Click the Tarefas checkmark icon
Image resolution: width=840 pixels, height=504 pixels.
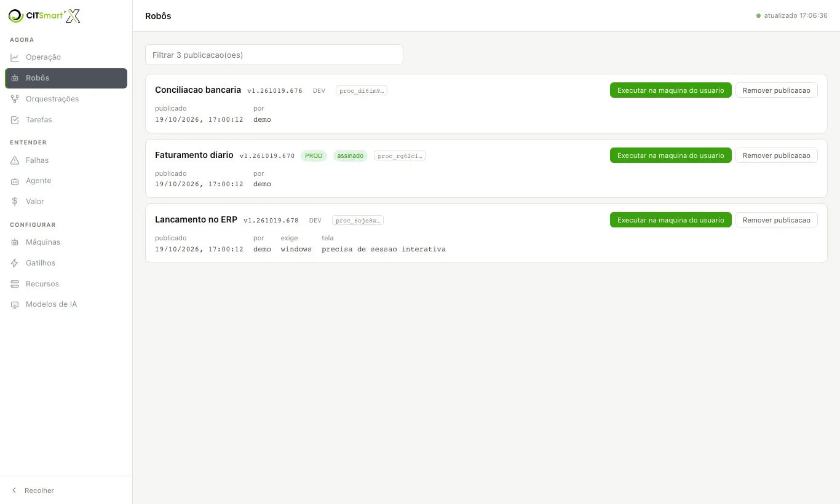[15, 120]
